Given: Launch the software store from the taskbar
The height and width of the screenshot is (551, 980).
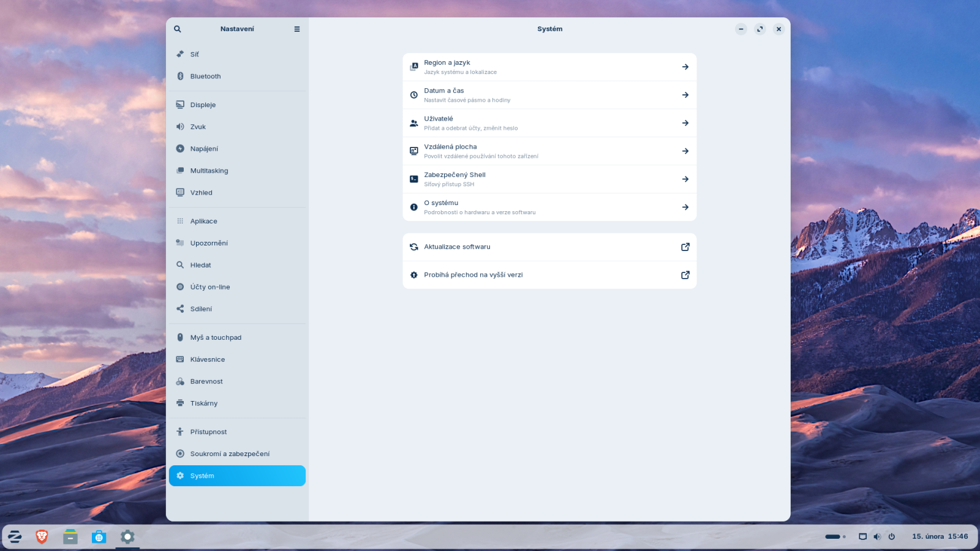Looking at the screenshot, I should pyautogui.click(x=99, y=537).
